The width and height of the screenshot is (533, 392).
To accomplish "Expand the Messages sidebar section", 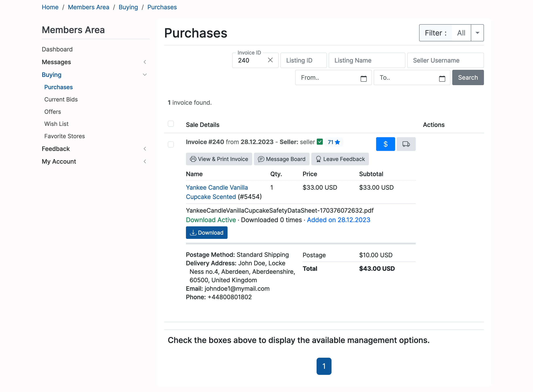I will pos(145,62).
